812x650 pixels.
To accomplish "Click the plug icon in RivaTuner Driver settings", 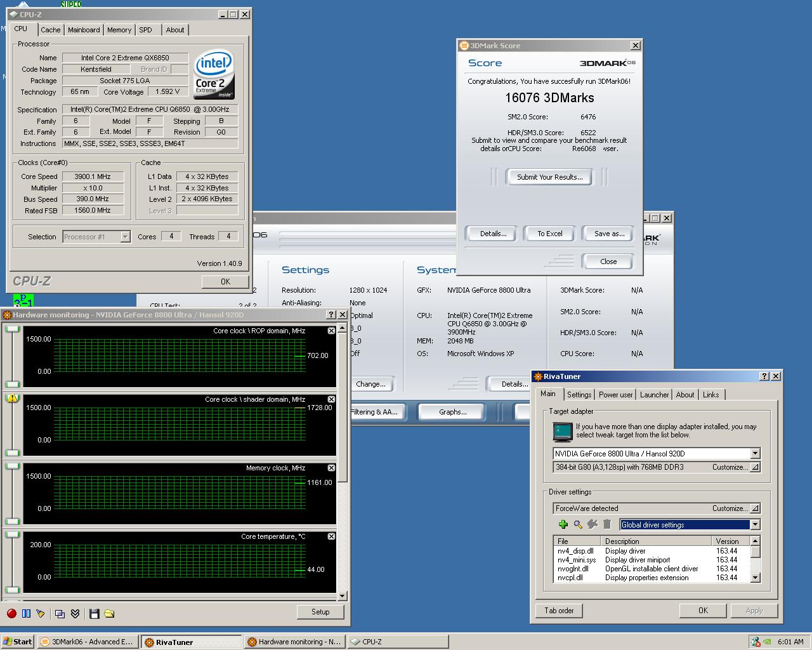I will tap(593, 524).
